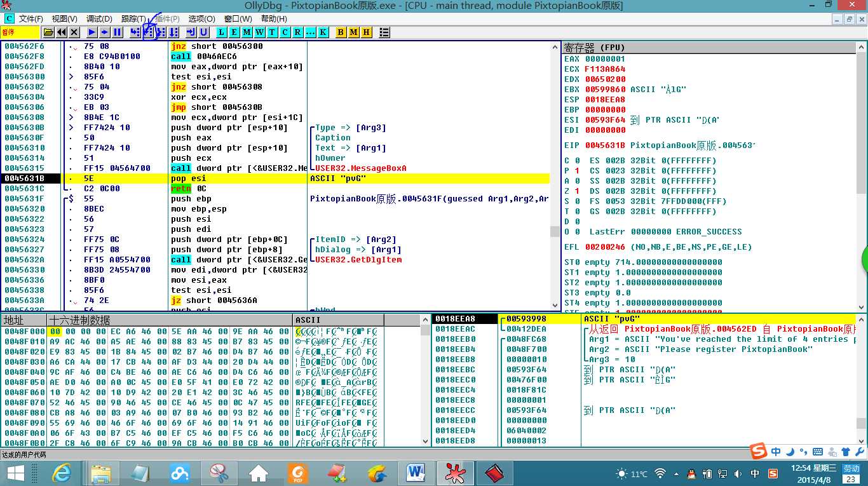The height and width of the screenshot is (486, 868).
Task: Click the 地址 column header in dump
Action: pyautogui.click(x=24, y=320)
